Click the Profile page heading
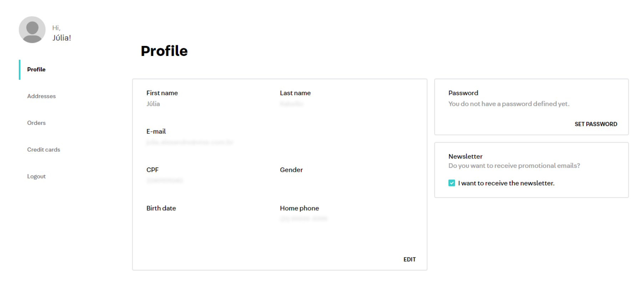 tap(164, 51)
